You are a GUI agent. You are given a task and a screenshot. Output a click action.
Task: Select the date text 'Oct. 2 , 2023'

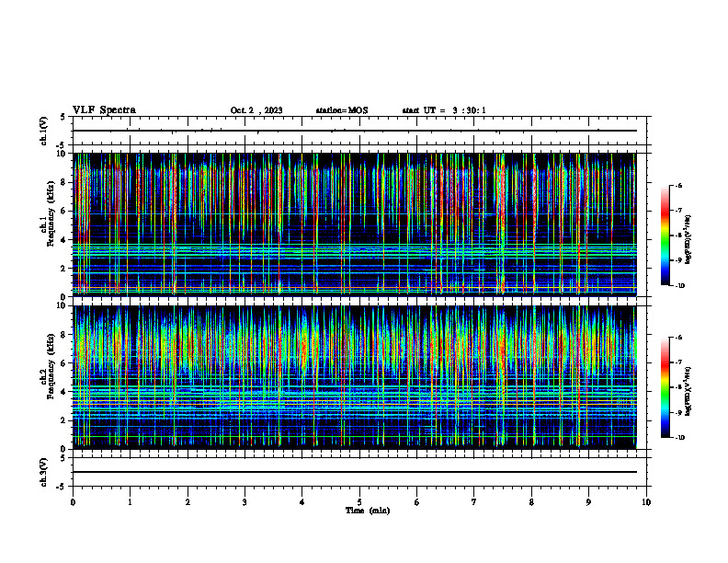[256, 110]
